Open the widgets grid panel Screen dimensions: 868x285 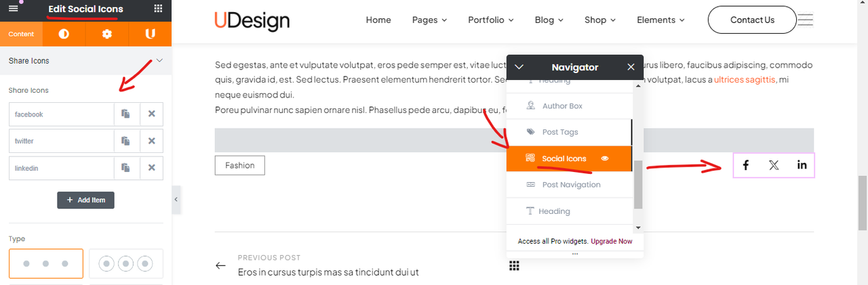pos(158,9)
